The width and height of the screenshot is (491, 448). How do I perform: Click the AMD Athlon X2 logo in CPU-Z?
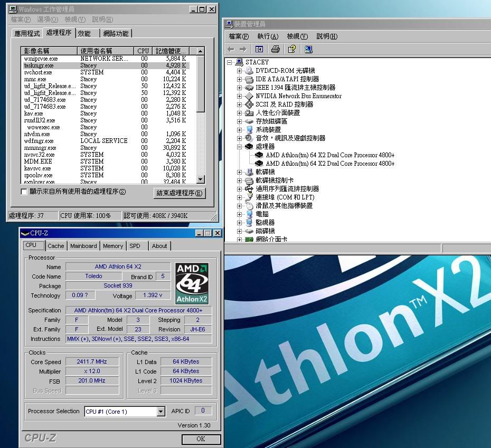tap(192, 284)
